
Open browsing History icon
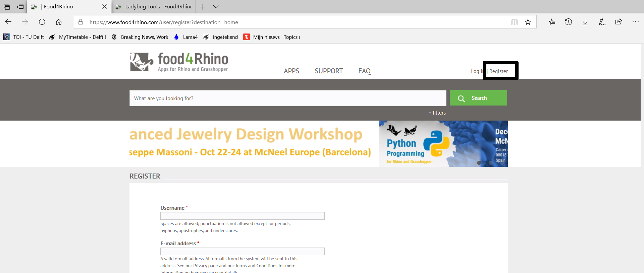point(569,22)
